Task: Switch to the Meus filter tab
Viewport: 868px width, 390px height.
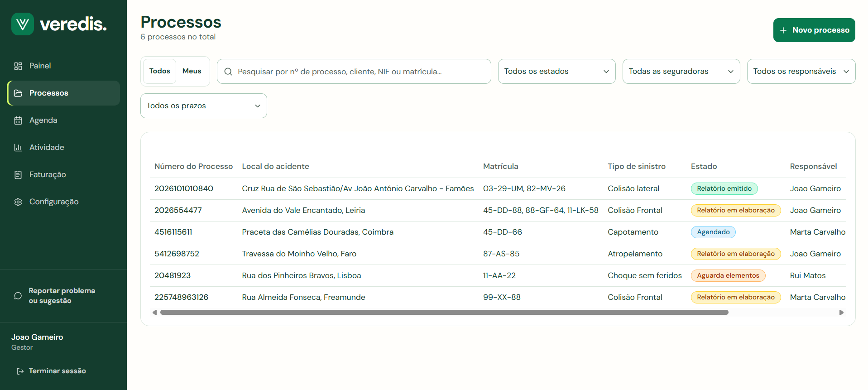Action: 192,71
